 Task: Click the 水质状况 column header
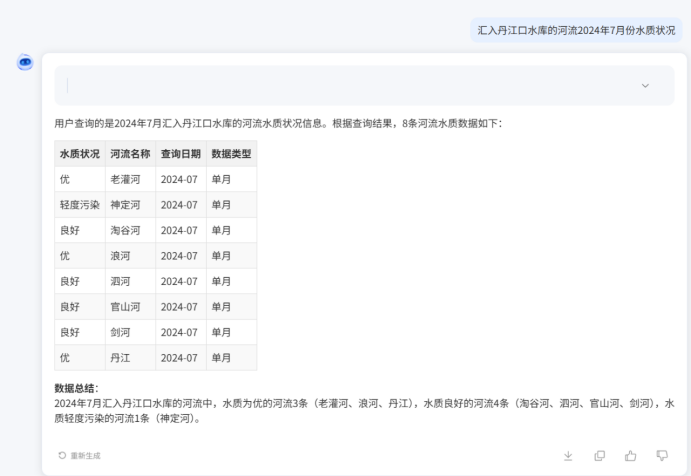(80, 154)
